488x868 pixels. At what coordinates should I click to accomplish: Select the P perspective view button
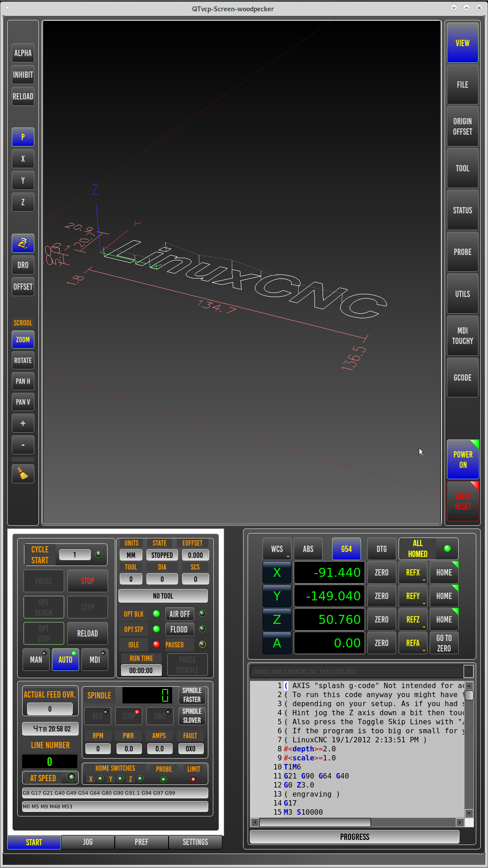pyautogui.click(x=23, y=137)
